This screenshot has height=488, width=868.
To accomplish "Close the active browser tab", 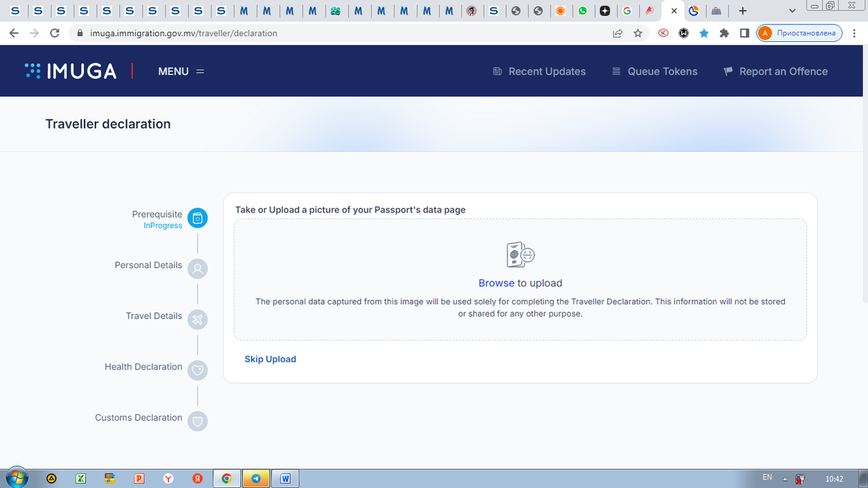I will pyautogui.click(x=674, y=11).
